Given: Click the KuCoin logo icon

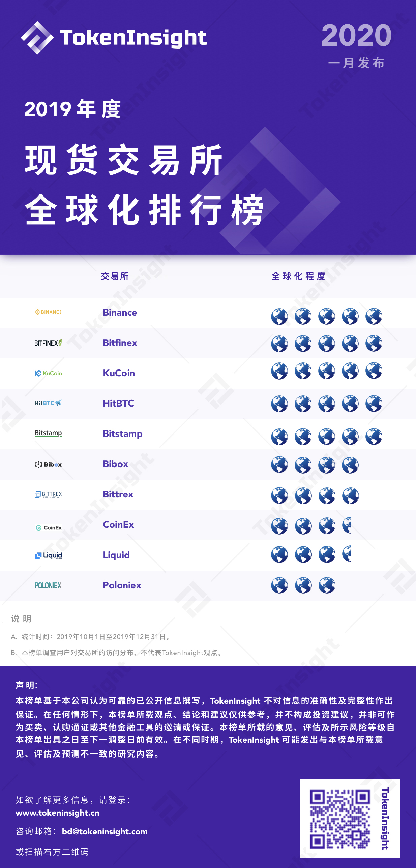Looking at the screenshot, I should [x=48, y=373].
